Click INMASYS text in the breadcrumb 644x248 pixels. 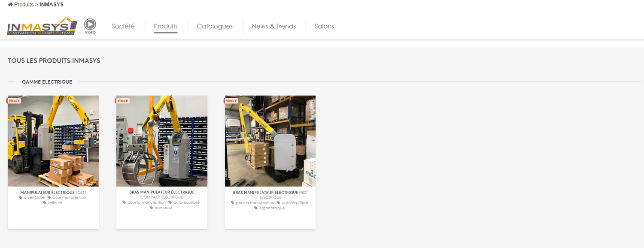(x=52, y=4)
